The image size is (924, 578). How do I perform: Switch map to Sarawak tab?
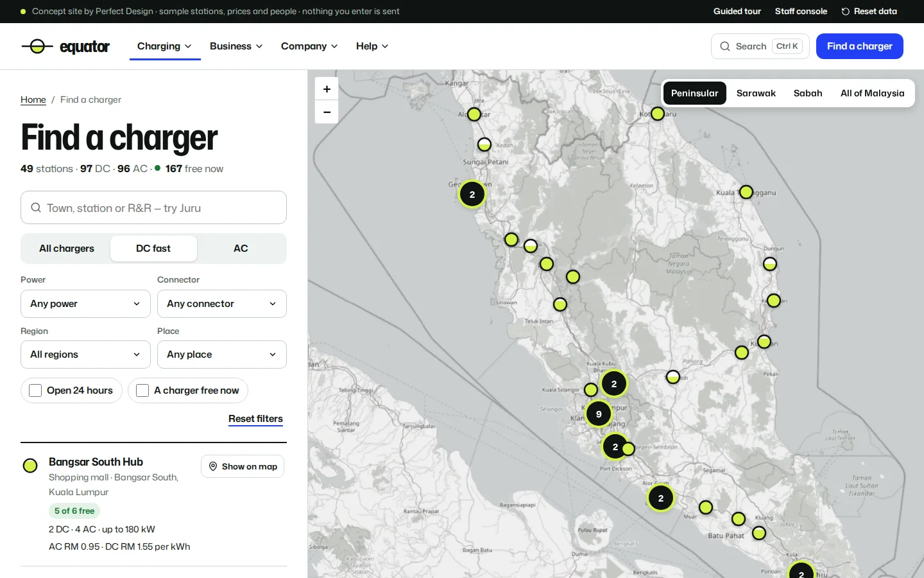pyautogui.click(x=756, y=93)
